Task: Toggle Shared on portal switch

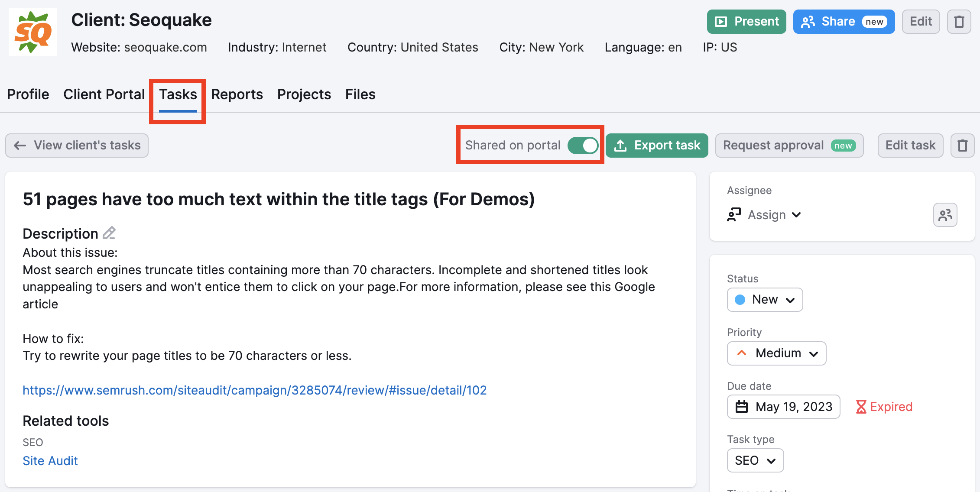Action: [x=583, y=146]
